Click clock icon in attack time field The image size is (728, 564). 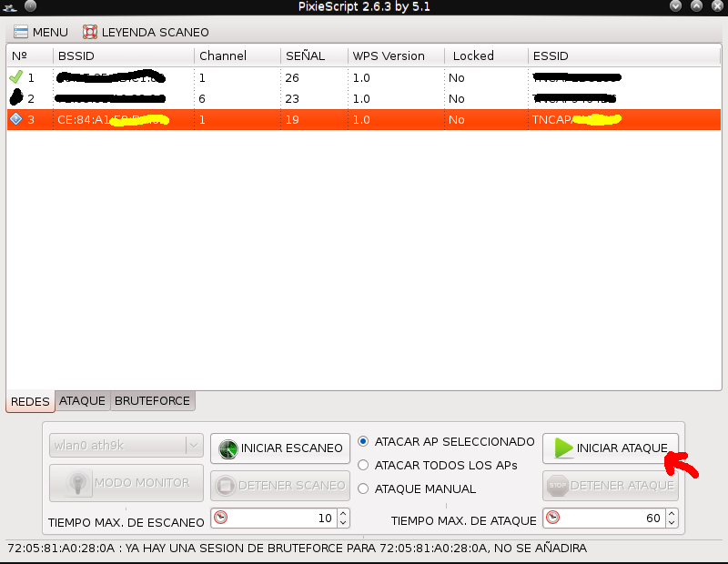point(552,517)
